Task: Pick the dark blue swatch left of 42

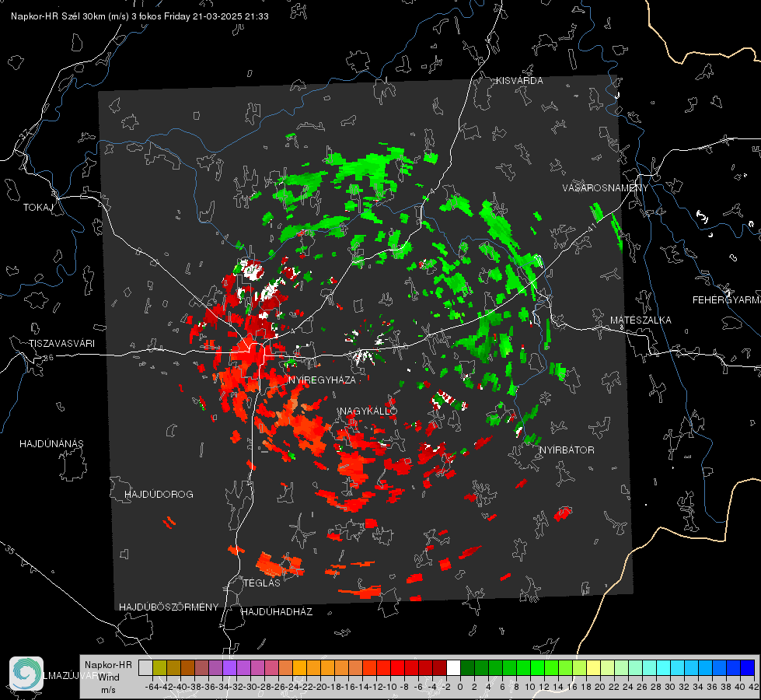Action: [748, 667]
